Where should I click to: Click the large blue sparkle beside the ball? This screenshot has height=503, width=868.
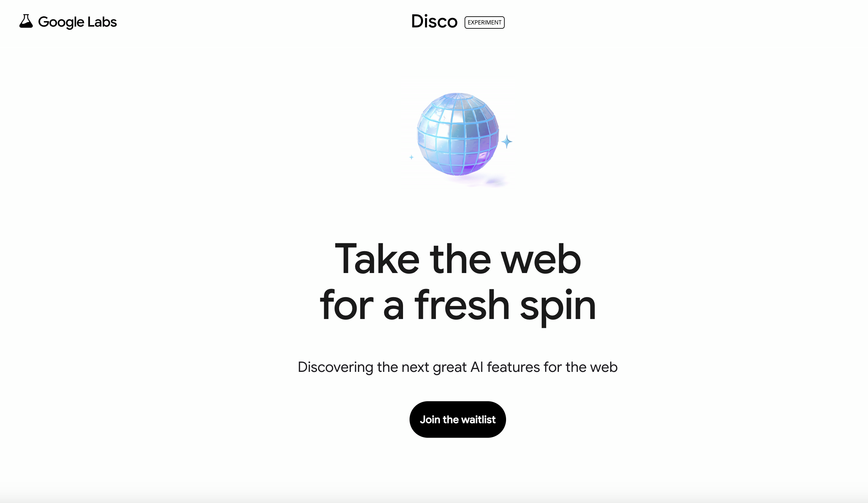click(x=507, y=142)
